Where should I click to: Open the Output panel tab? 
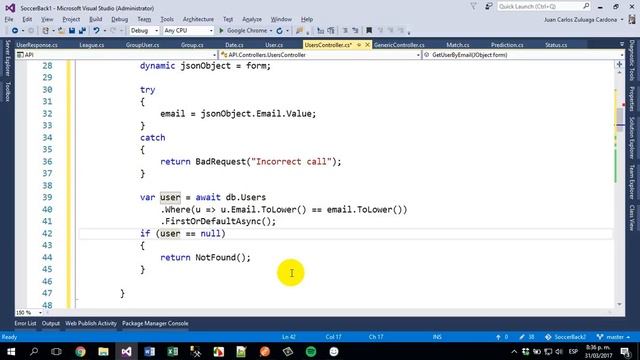pos(51,323)
